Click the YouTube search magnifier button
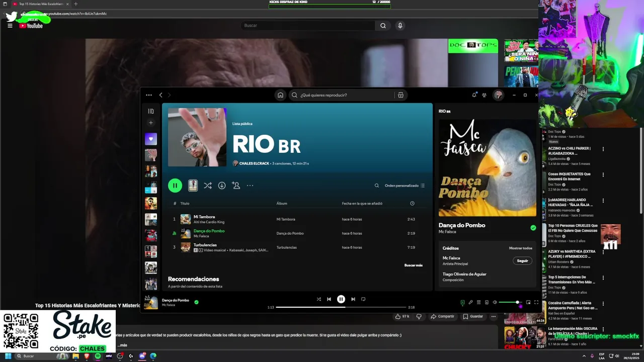The width and height of the screenshot is (644, 362). [383, 26]
